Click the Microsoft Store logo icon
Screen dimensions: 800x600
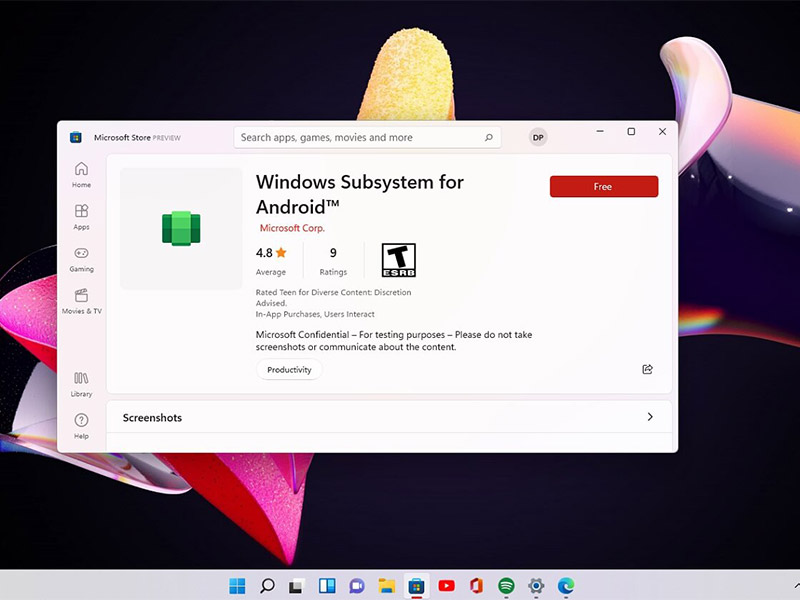76,137
